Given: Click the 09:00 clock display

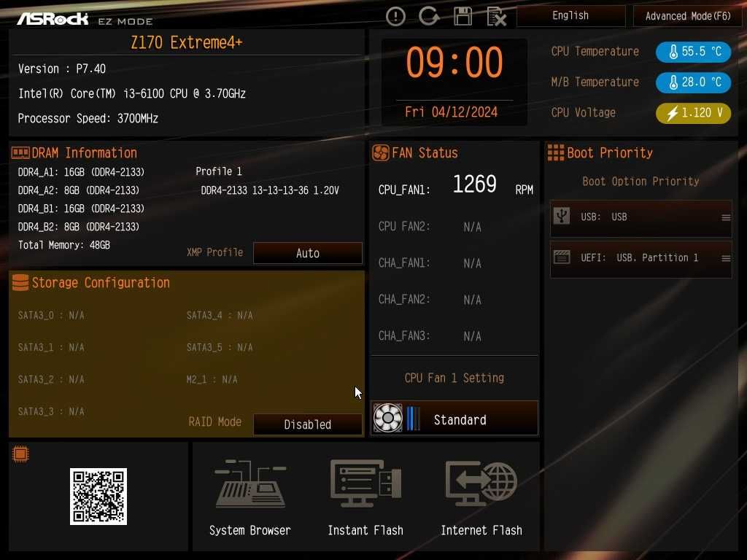Looking at the screenshot, I should [x=454, y=63].
